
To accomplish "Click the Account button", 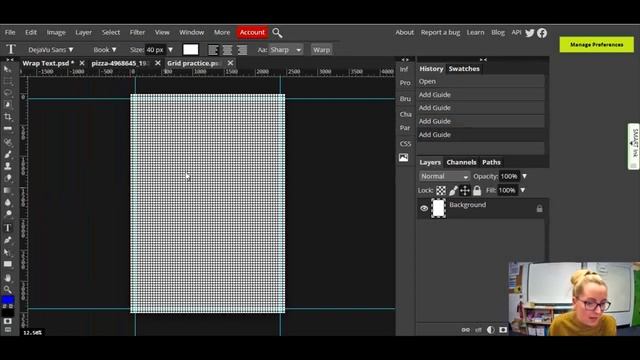I will click(252, 32).
